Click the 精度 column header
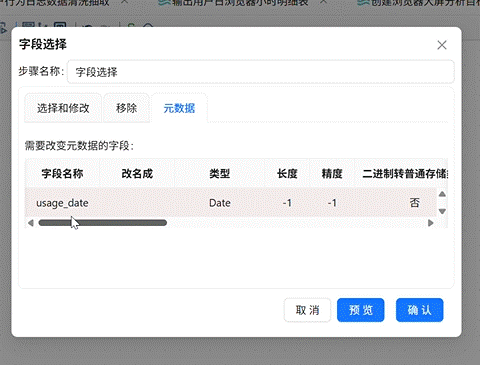The height and width of the screenshot is (365, 480). point(332,173)
